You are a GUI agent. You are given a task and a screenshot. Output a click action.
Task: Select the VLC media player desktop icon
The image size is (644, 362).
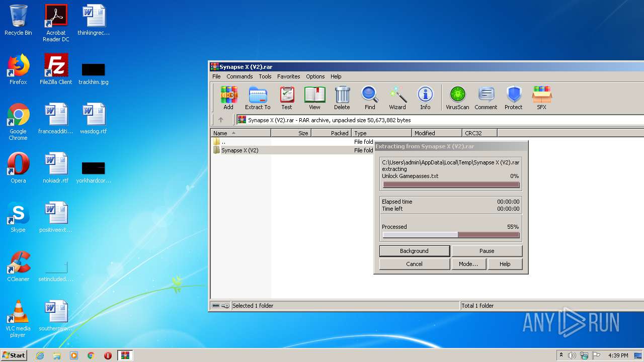[x=18, y=319]
